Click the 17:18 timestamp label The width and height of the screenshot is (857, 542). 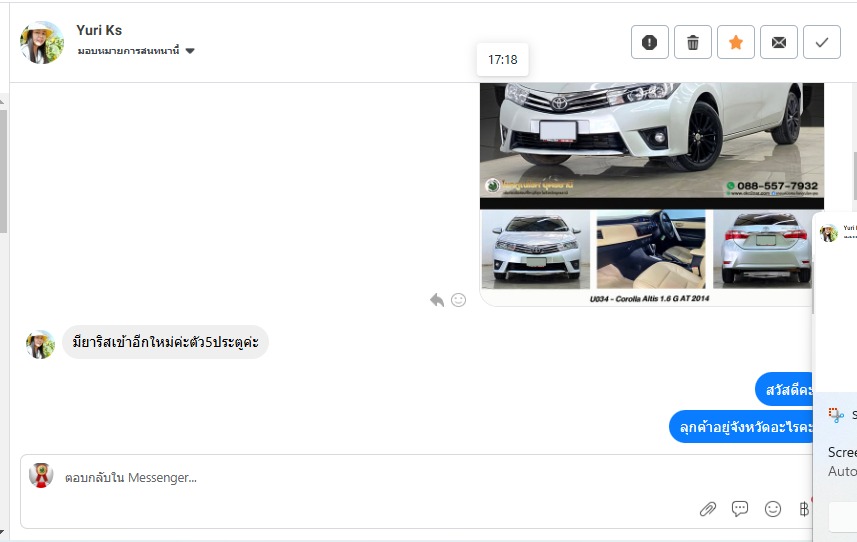click(502, 60)
